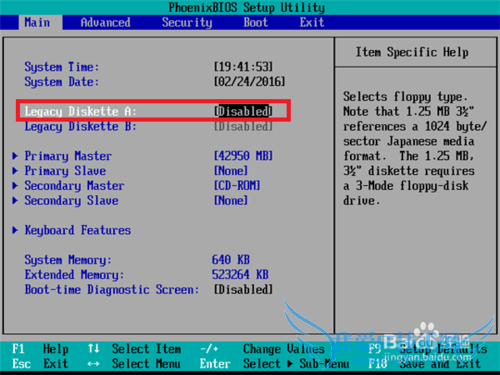The image size is (500, 375).
Task: Expand the Secondary Master arrow
Action: tap(15, 186)
